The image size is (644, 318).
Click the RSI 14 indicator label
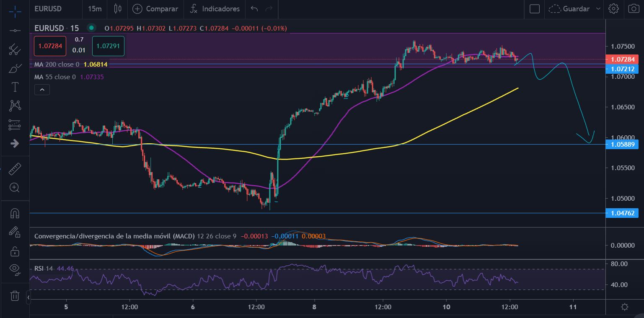click(44, 268)
